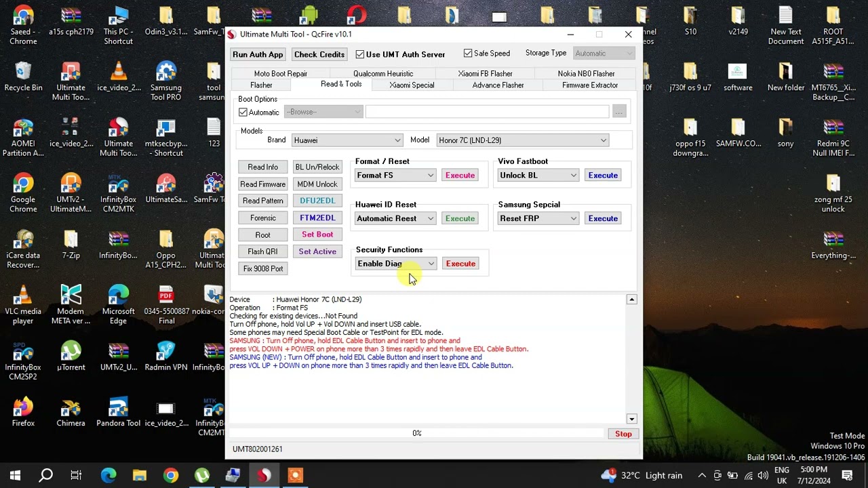
Task: Open the zong mf 25 unlock folder
Action: click(833, 193)
